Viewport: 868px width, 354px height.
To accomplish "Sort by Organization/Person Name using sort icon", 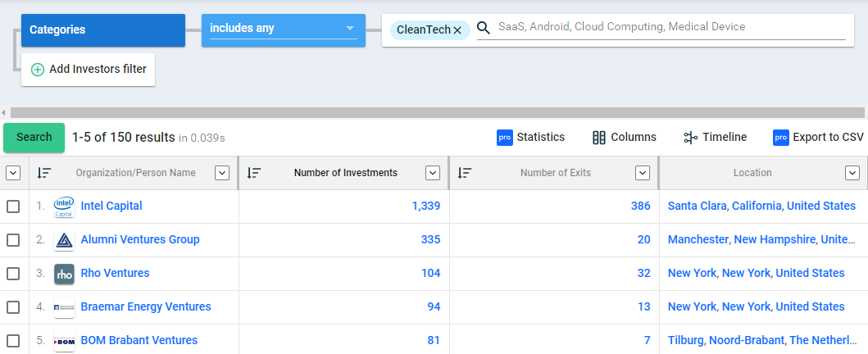I will pos(43,173).
